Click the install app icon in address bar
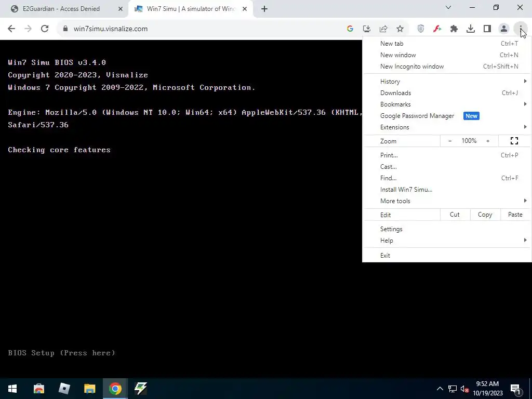 pos(367,29)
